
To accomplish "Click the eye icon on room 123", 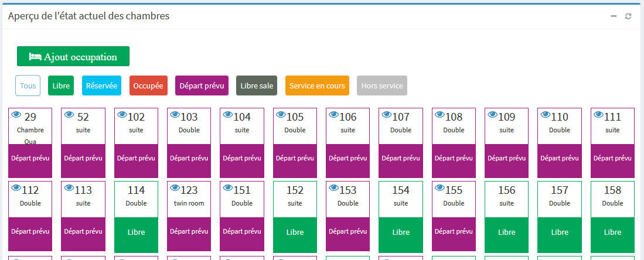I will click(175, 189).
